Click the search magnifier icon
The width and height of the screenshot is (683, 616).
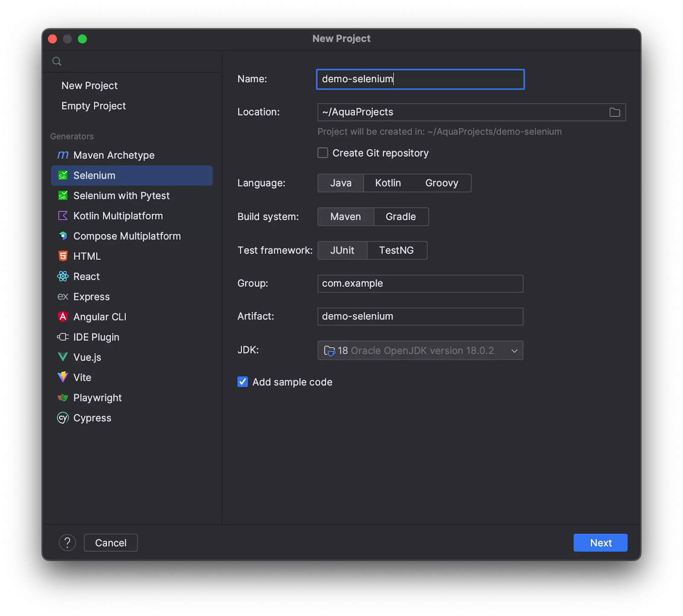click(x=57, y=61)
